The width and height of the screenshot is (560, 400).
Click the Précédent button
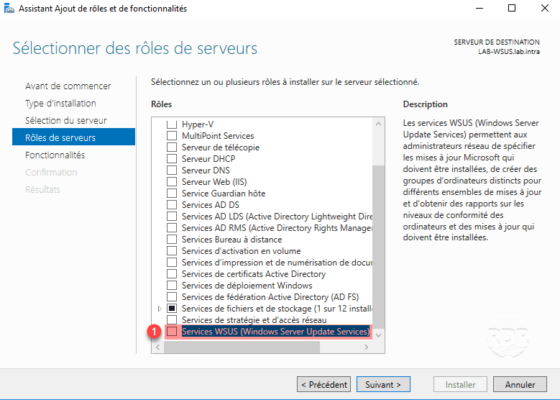point(324,385)
